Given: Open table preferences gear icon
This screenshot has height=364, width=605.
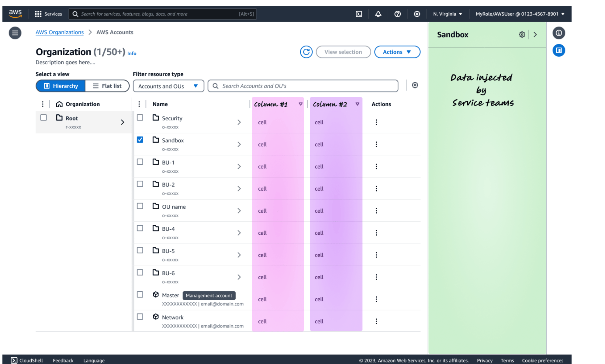Looking at the screenshot, I should [x=415, y=85].
